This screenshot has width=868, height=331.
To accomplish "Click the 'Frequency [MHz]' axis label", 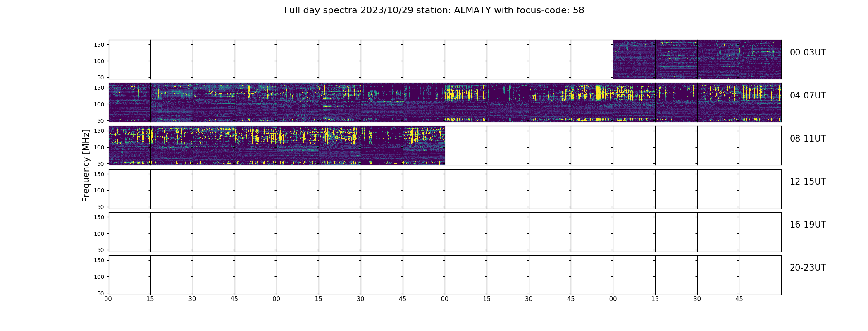I will tap(86, 165).
